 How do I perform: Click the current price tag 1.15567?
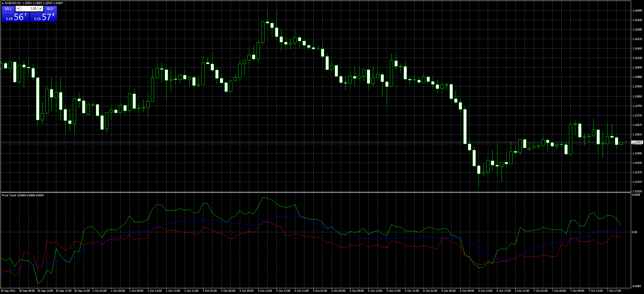coord(637,142)
